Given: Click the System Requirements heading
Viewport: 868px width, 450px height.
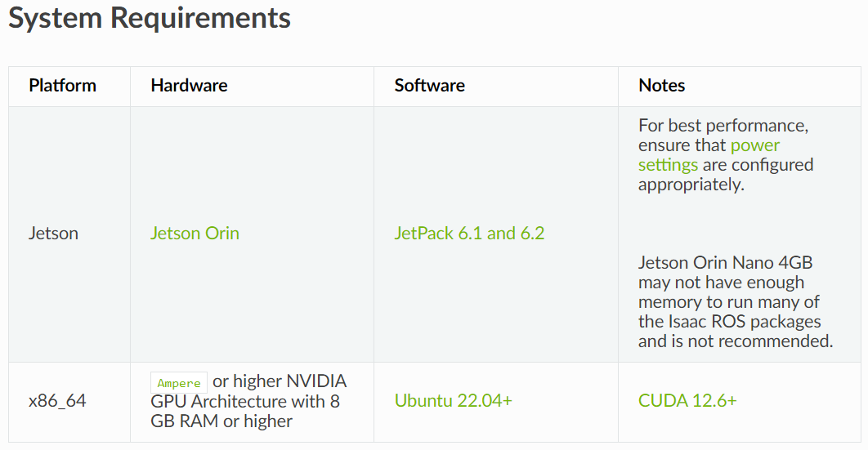Looking at the screenshot, I should click(150, 18).
